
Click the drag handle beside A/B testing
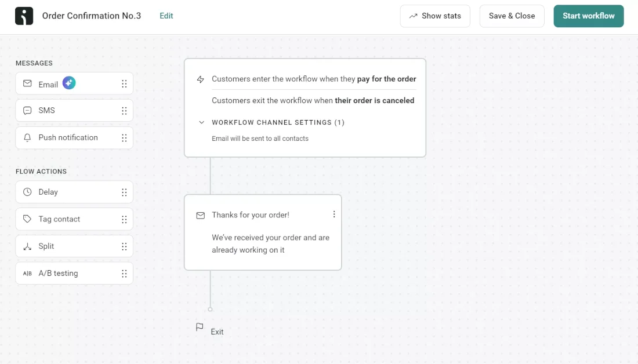point(124,273)
